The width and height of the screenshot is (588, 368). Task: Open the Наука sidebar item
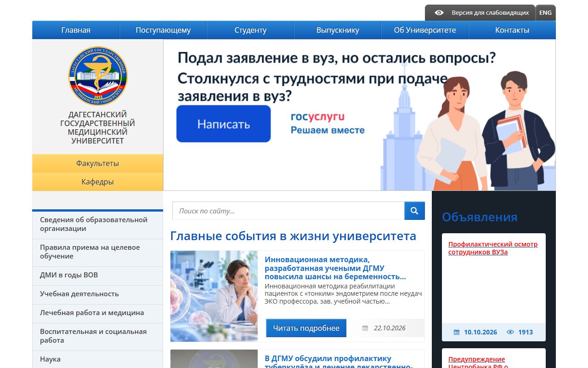pos(98,359)
